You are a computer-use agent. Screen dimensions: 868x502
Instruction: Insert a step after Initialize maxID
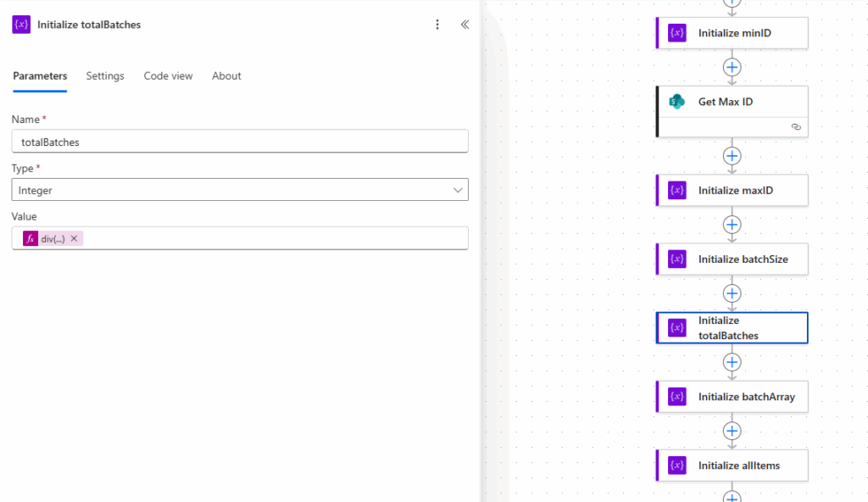732,225
